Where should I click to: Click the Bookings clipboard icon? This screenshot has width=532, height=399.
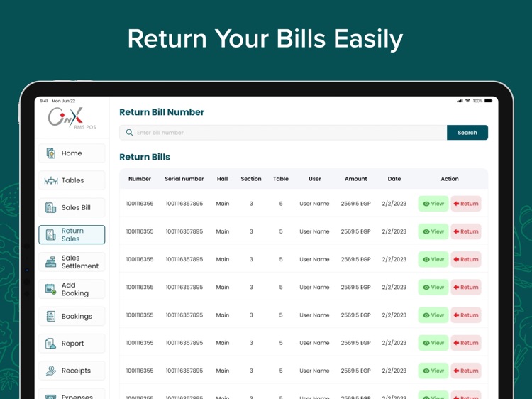coord(51,316)
